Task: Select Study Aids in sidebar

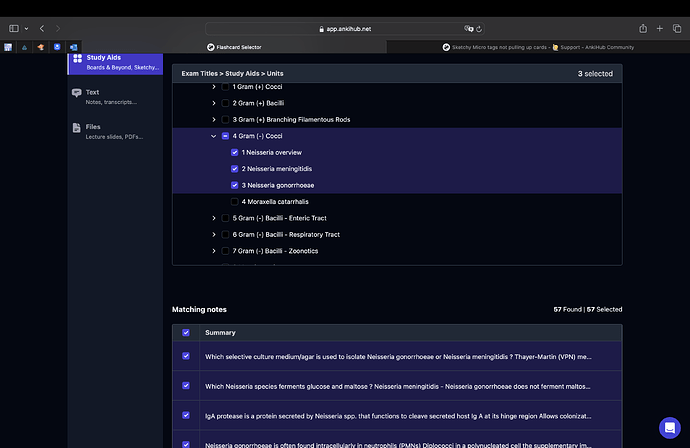Action: [116, 62]
